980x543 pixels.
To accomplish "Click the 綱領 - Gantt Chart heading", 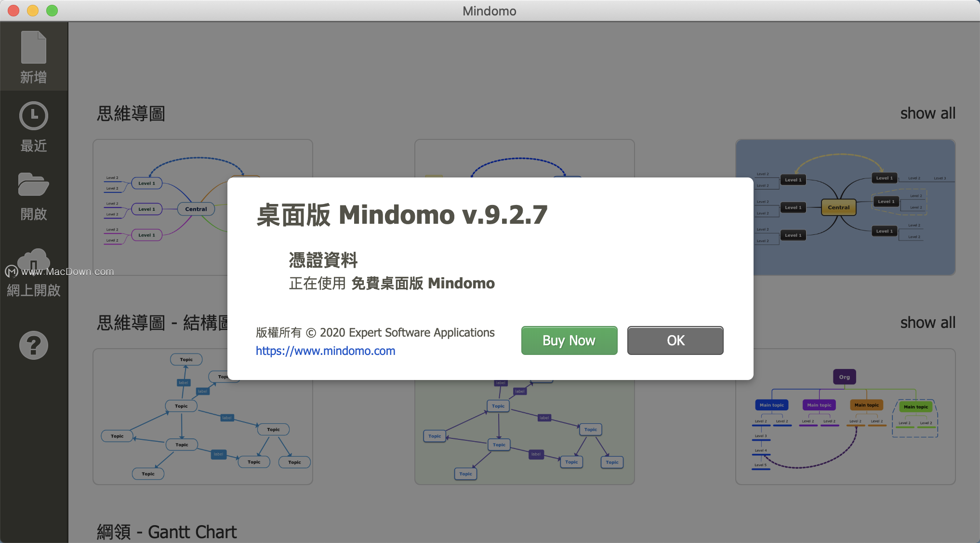I will click(167, 532).
